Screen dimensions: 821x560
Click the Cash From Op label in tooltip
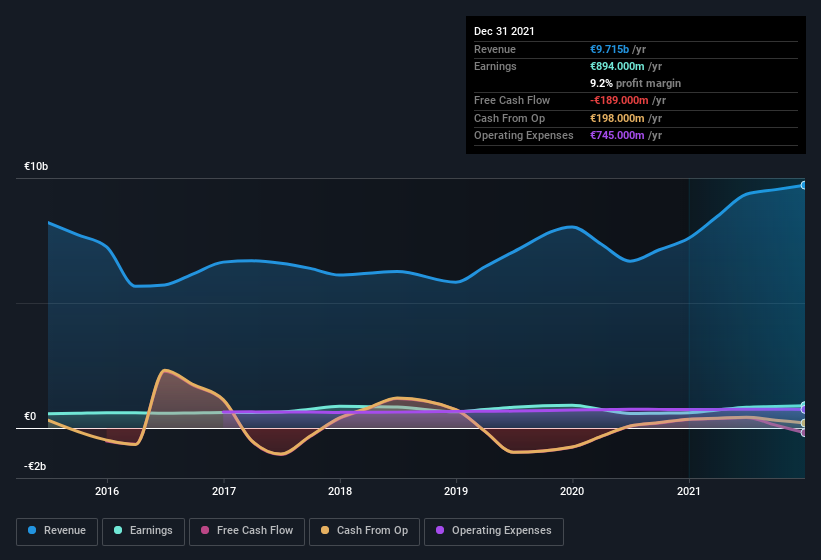pos(509,118)
